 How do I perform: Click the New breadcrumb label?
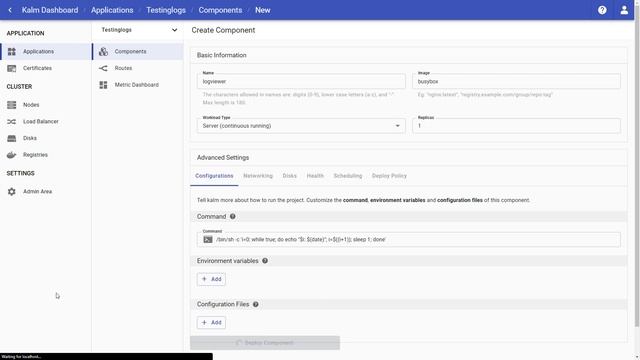pyautogui.click(x=263, y=10)
